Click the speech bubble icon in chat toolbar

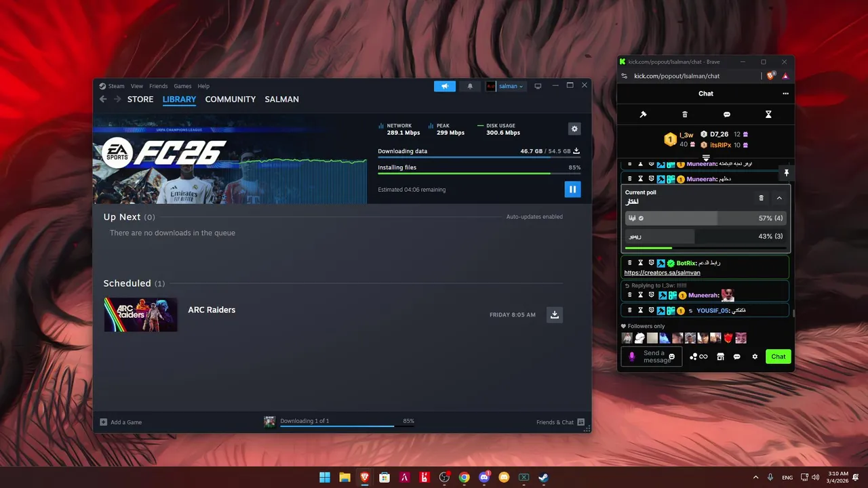click(x=726, y=115)
